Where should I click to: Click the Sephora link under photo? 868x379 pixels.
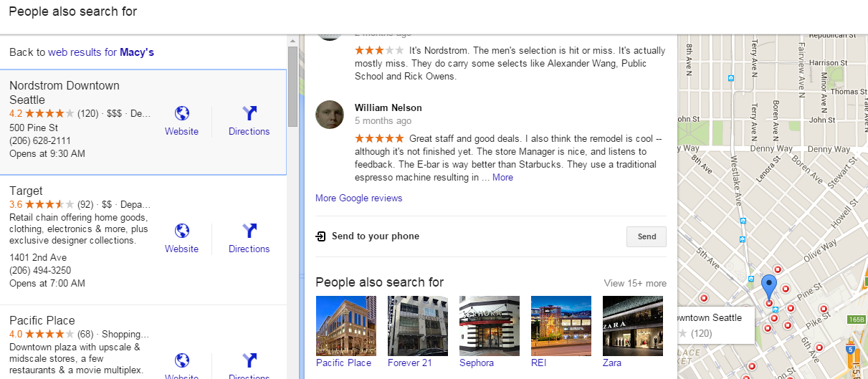[477, 363]
